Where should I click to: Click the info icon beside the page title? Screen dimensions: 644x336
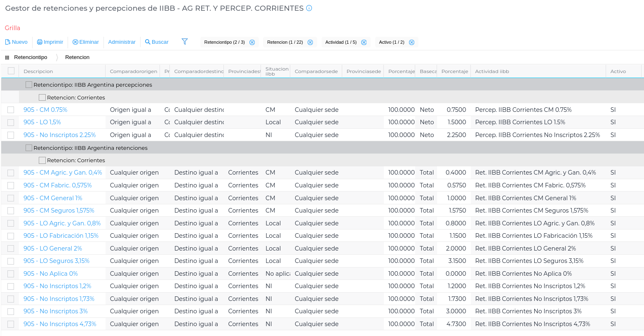tap(309, 8)
